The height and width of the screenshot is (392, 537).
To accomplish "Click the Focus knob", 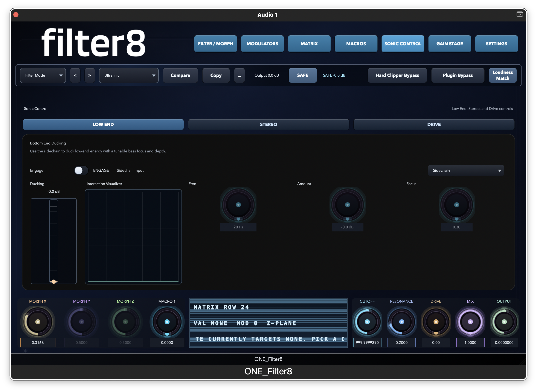I will [x=456, y=205].
